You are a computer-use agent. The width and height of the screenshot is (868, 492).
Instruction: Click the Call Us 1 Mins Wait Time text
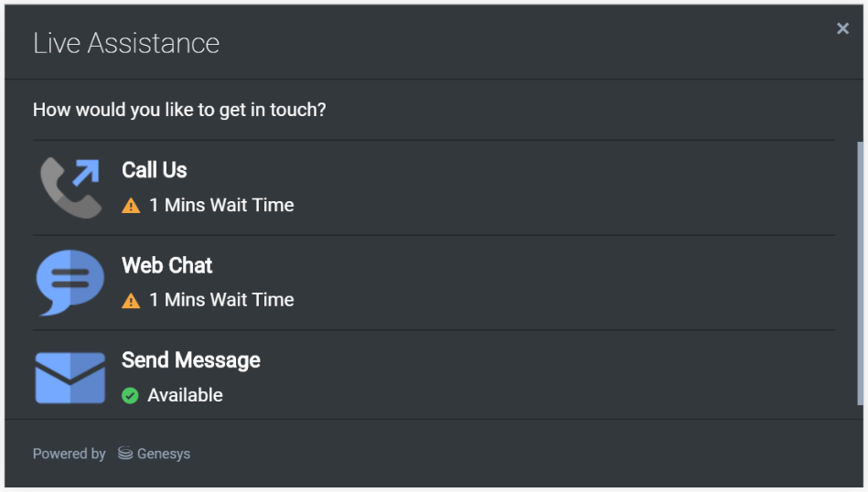coord(221,206)
